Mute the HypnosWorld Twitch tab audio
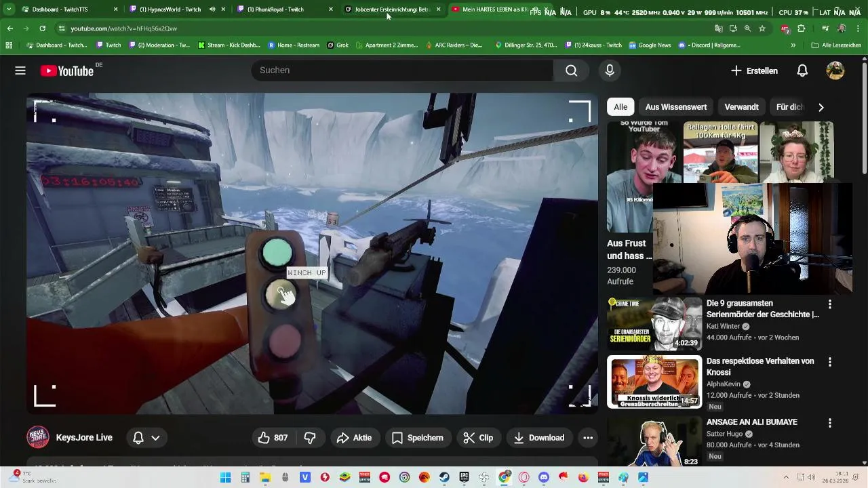Viewport: 868px width, 488px height. [212, 9]
